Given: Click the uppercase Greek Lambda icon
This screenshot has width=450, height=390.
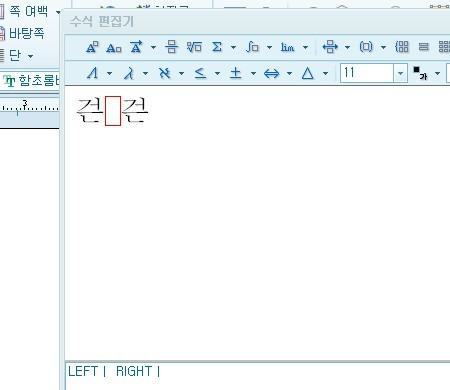Looking at the screenshot, I should coord(93,73).
